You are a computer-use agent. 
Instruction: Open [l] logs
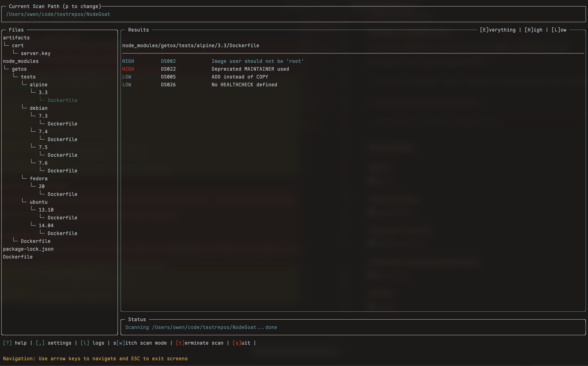coord(92,343)
